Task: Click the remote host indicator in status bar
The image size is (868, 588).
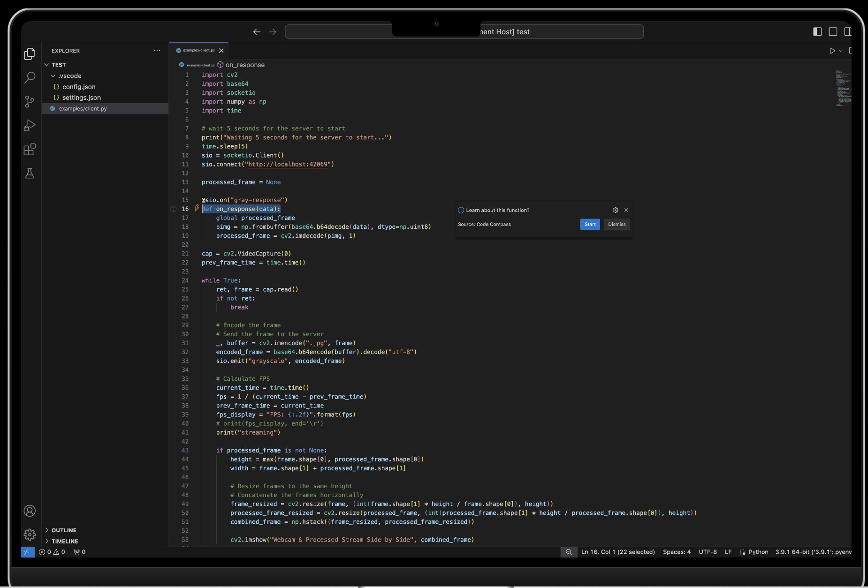Action: point(28,552)
